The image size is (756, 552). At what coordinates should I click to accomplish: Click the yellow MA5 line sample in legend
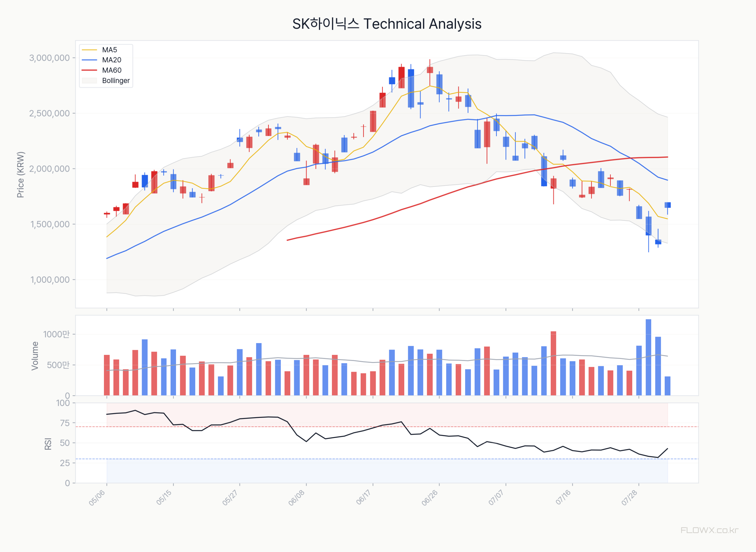coord(89,50)
